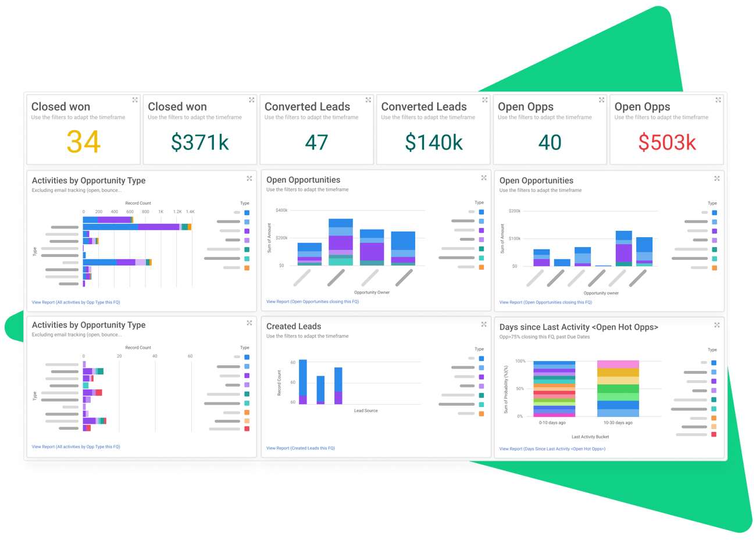Click the 10-30 days ago stacked bar
756x543 pixels.
[x=618, y=388]
